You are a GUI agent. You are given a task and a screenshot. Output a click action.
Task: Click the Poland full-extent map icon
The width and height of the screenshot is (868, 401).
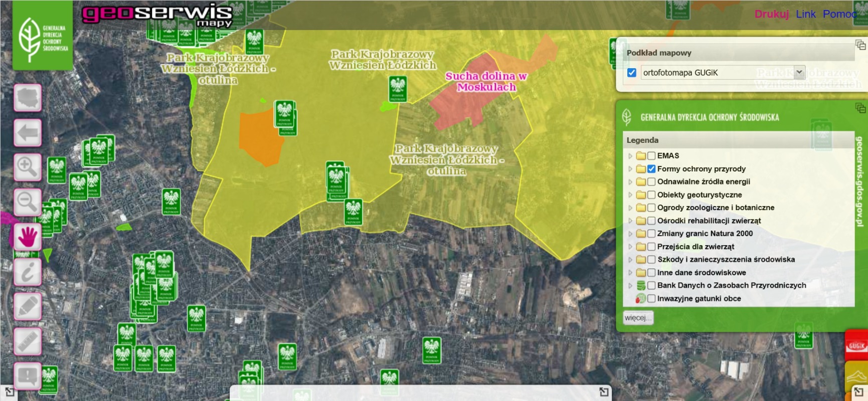click(x=28, y=98)
